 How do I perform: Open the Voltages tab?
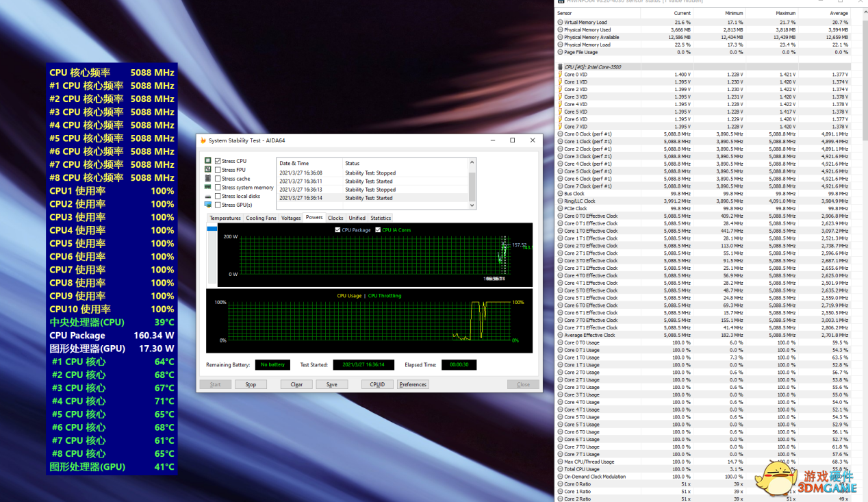(x=291, y=218)
